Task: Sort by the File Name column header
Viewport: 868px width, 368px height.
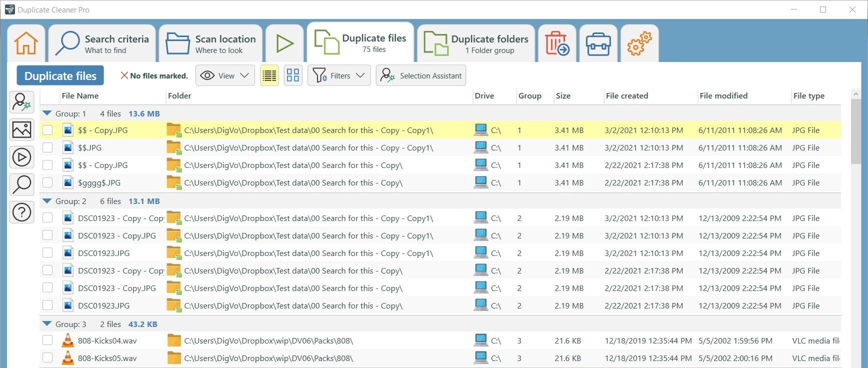Action: point(80,95)
